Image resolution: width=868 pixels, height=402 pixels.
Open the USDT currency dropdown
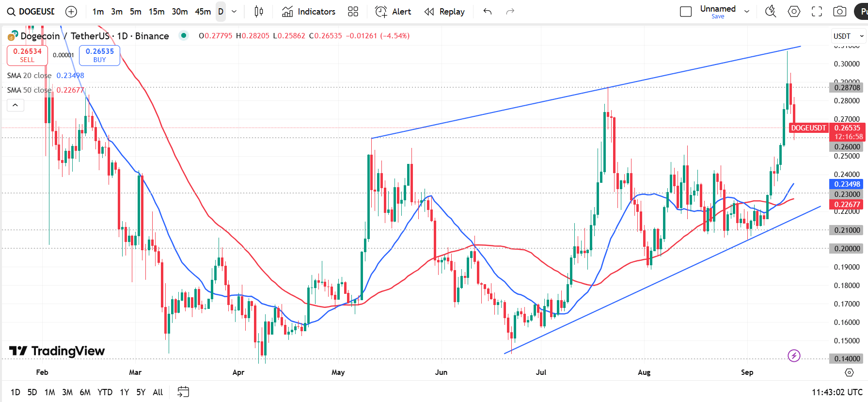click(848, 36)
